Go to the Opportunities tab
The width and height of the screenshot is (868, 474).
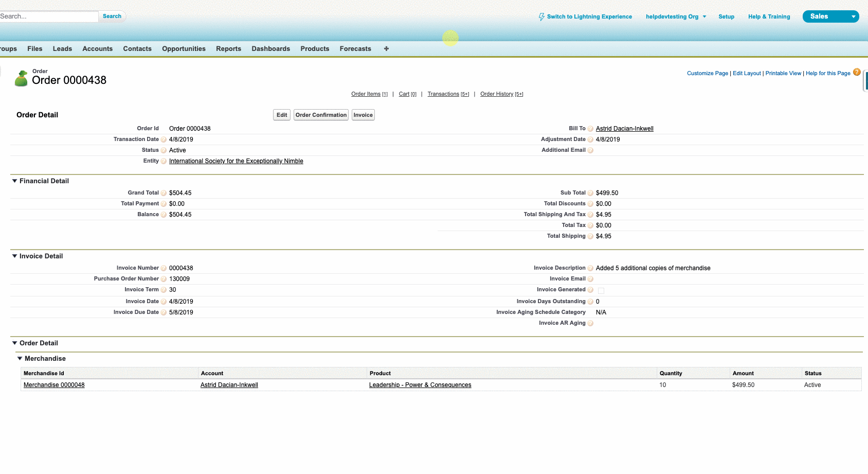click(x=184, y=49)
